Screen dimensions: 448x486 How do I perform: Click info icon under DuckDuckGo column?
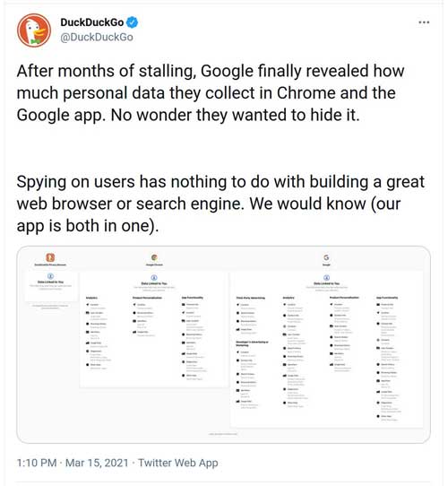point(50,276)
